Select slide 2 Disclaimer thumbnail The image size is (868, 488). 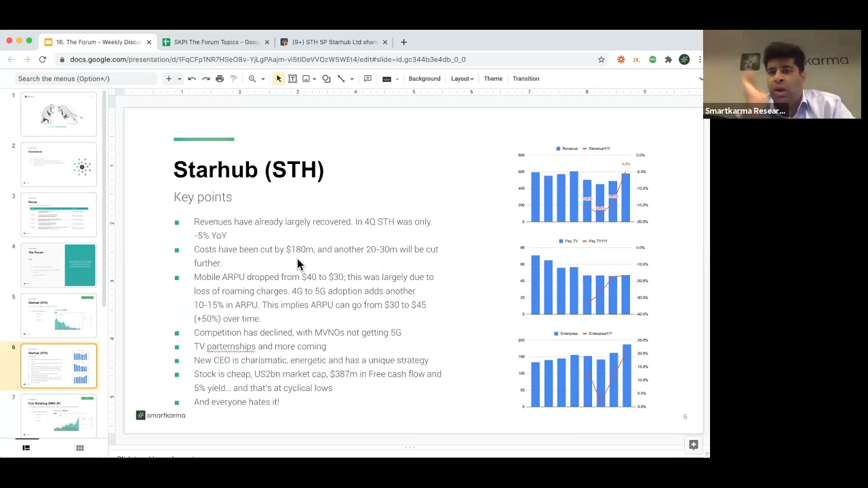pos(59,165)
